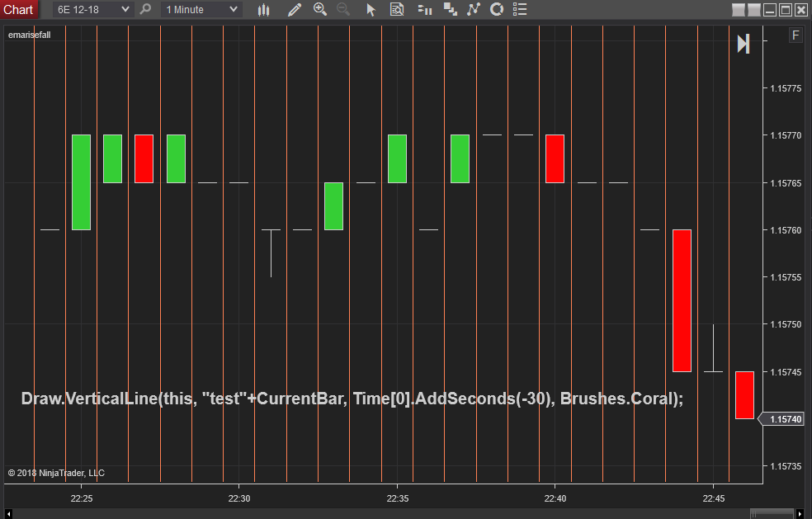Maximize the chart window
The width and height of the screenshot is (812, 519).
pyautogui.click(x=786, y=10)
